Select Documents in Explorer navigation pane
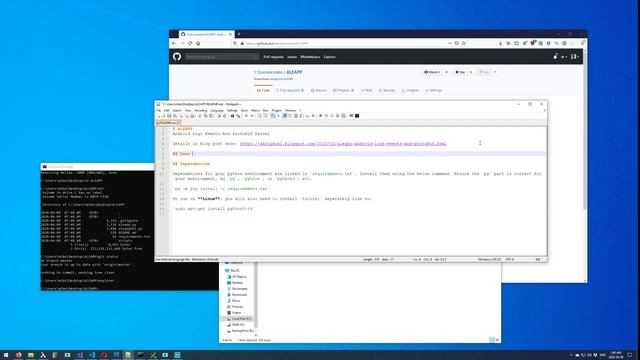 (x=237, y=289)
